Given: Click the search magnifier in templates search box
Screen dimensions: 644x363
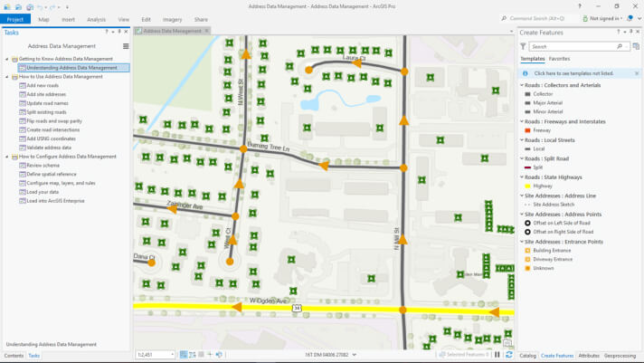Looking at the screenshot, I should (x=620, y=46).
